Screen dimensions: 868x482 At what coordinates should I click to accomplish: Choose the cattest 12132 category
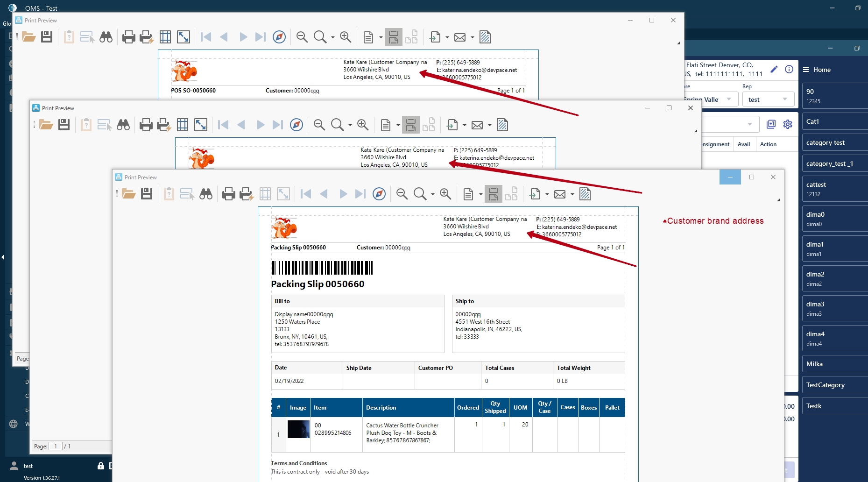[x=835, y=189]
